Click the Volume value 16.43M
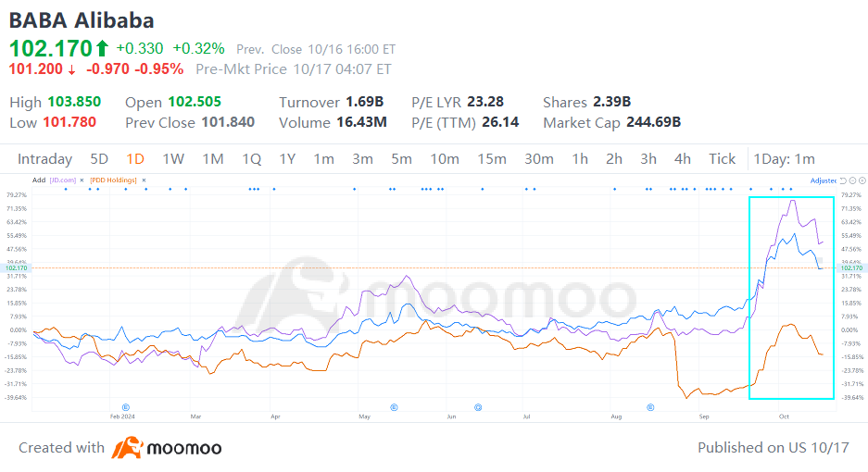 pos(361,122)
